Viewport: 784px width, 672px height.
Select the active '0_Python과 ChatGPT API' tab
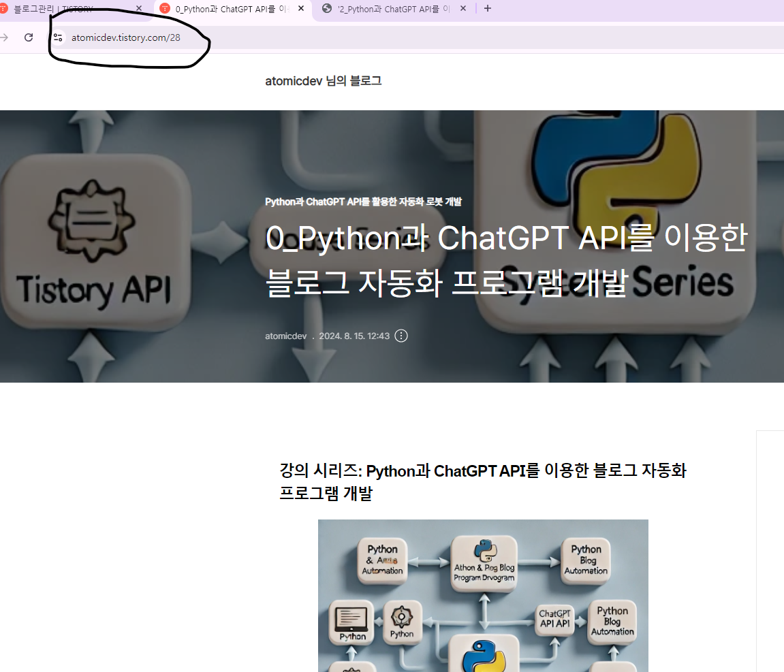232,8
